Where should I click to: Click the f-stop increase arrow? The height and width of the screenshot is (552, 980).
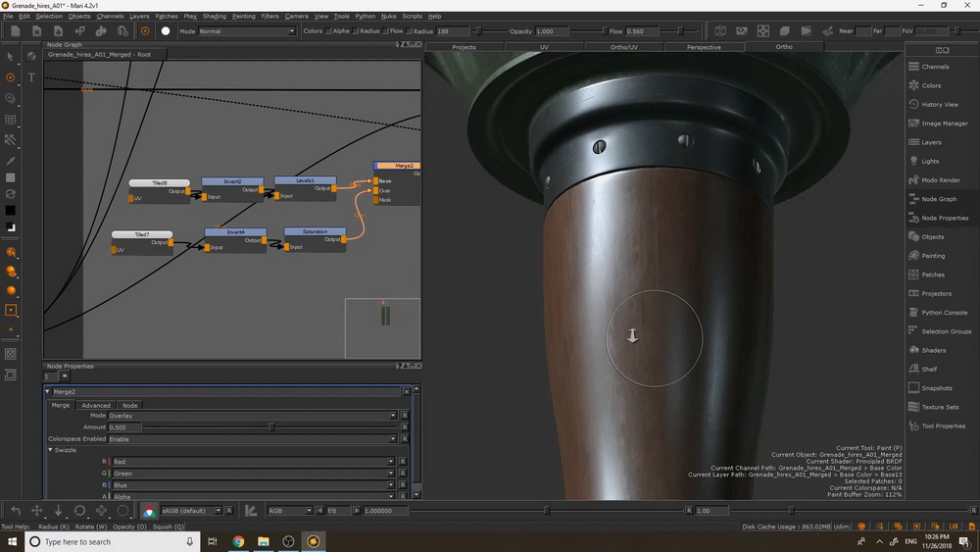tap(357, 511)
